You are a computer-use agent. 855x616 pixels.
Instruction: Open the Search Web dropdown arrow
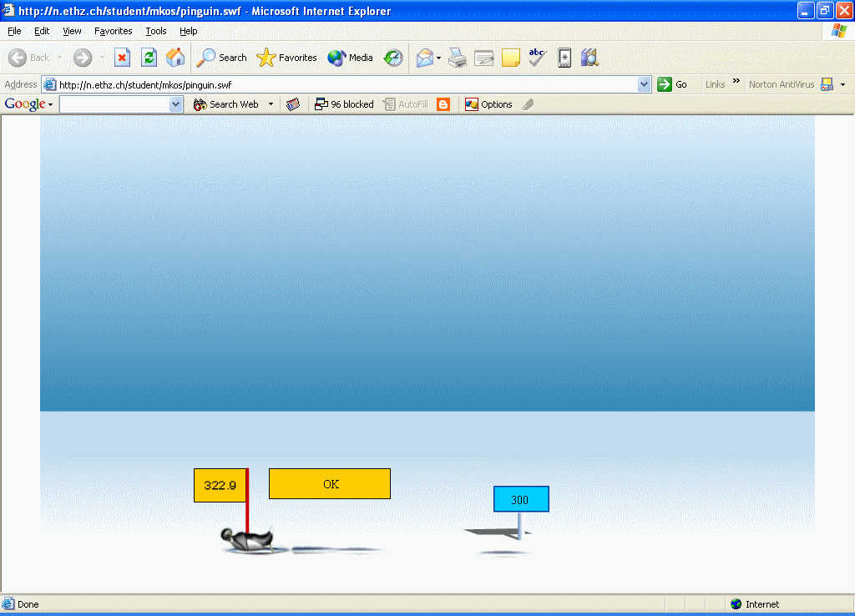click(271, 104)
